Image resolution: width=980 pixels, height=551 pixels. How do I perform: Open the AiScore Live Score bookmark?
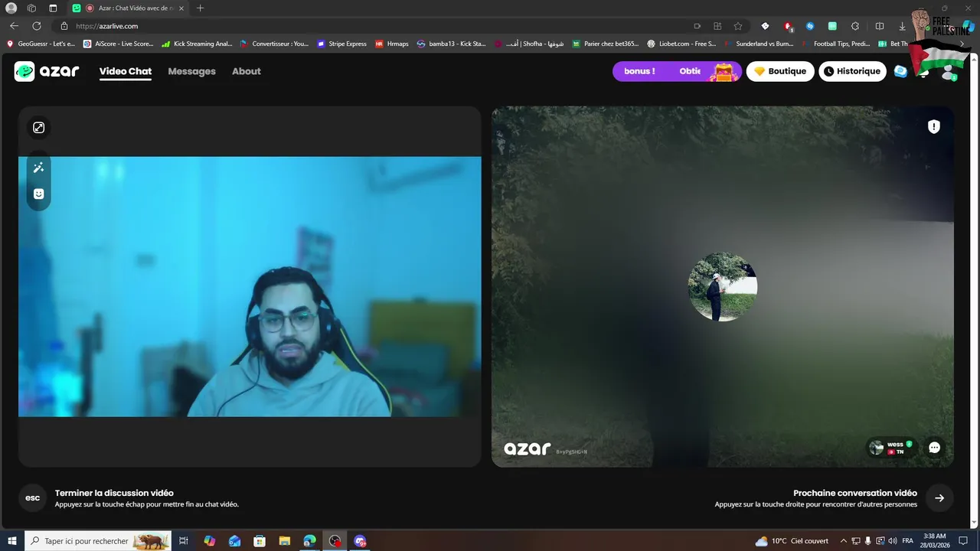click(x=119, y=44)
